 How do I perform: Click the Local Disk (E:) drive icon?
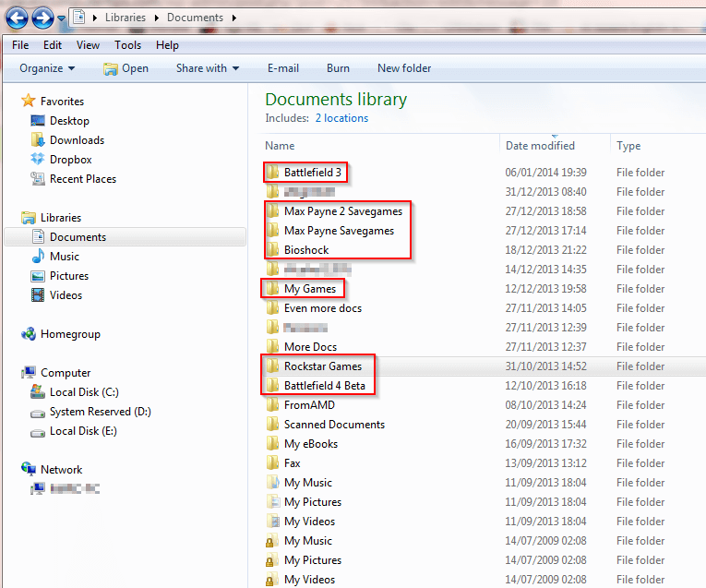click(x=38, y=432)
